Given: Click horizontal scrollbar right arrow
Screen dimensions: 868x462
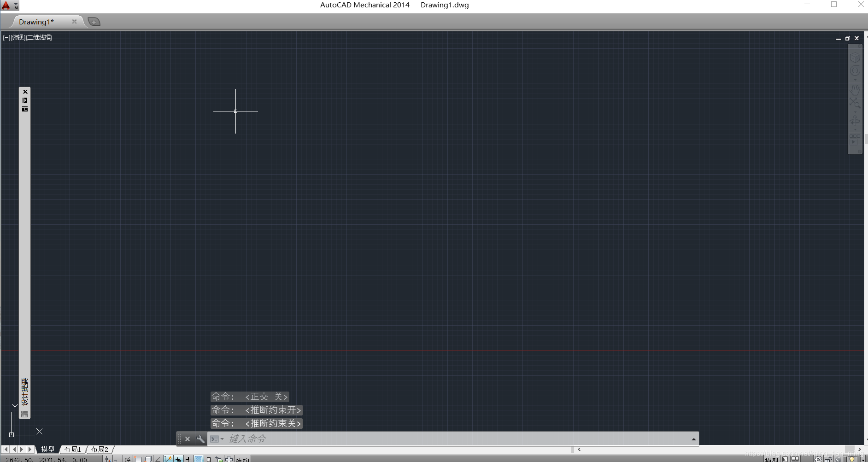Looking at the screenshot, I should point(859,449).
